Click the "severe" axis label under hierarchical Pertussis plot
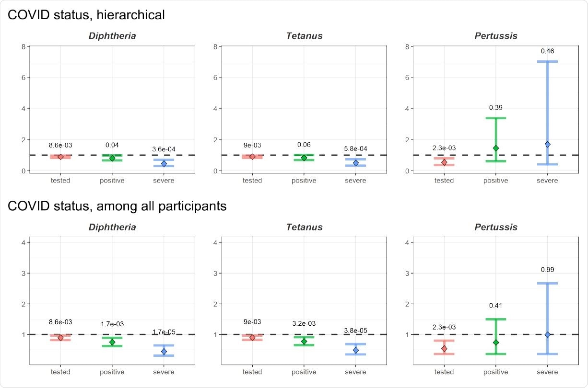The width and height of the screenshot is (588, 388). (547, 181)
